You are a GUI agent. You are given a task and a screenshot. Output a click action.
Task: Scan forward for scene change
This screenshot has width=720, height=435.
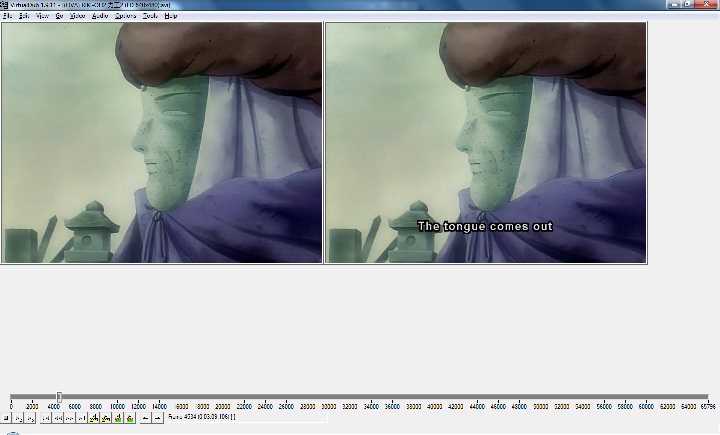(130, 418)
